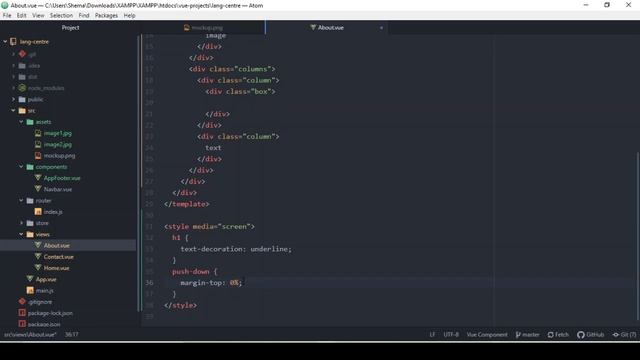The width and height of the screenshot is (640, 360).
Task: Click the '<div class="box">' line
Action: coord(240,91)
